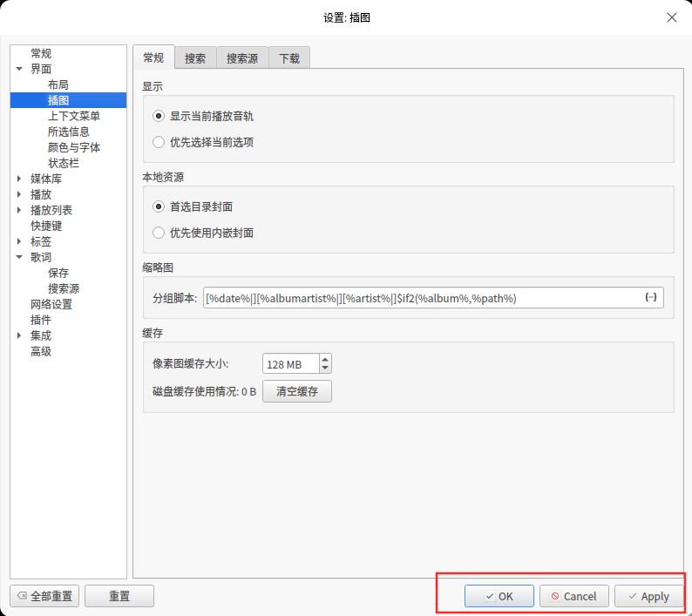
Task: Select 常规 in the settings tree
Action: click(x=41, y=53)
